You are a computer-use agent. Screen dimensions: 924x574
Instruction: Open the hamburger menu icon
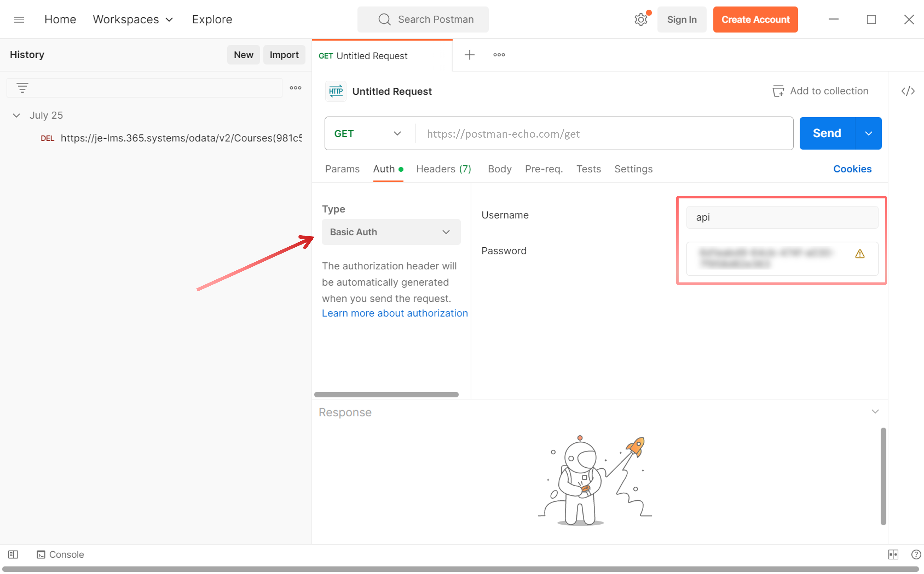[x=19, y=19]
